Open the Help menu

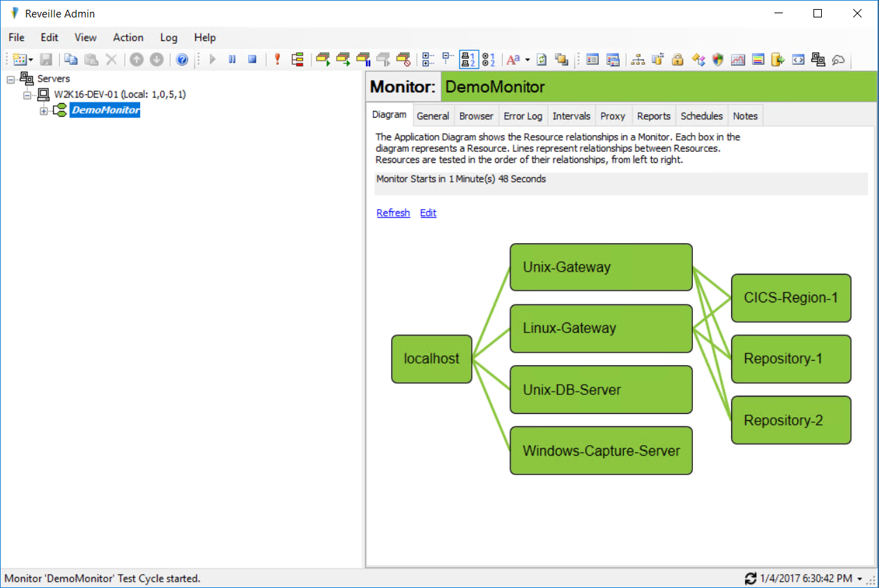(x=205, y=38)
